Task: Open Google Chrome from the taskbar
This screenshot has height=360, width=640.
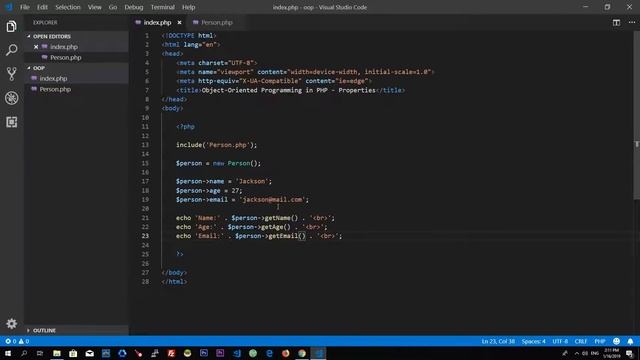Action: pos(302,353)
